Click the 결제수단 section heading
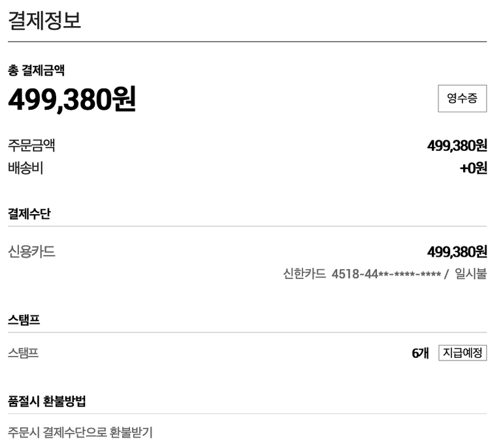Screen dimensions: 490x448 click(x=29, y=214)
